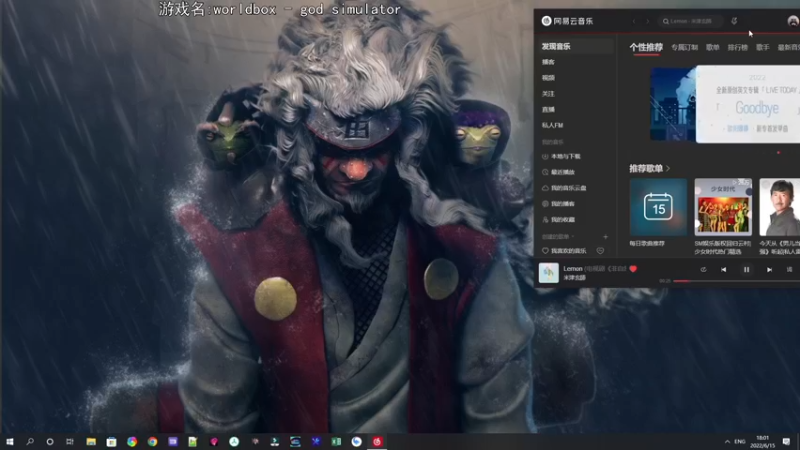The height and width of the screenshot is (450, 800).
Task: Open Task View on taskbar
Action: 70,441
